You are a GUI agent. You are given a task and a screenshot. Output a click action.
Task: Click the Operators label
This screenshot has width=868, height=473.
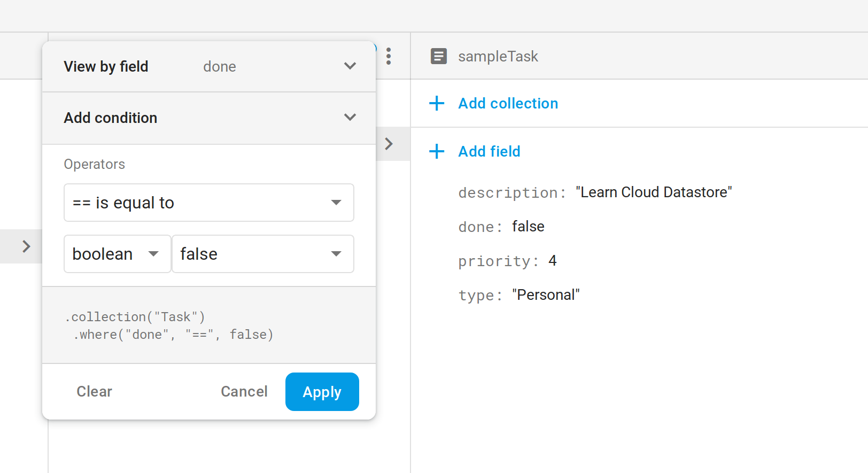tap(95, 164)
